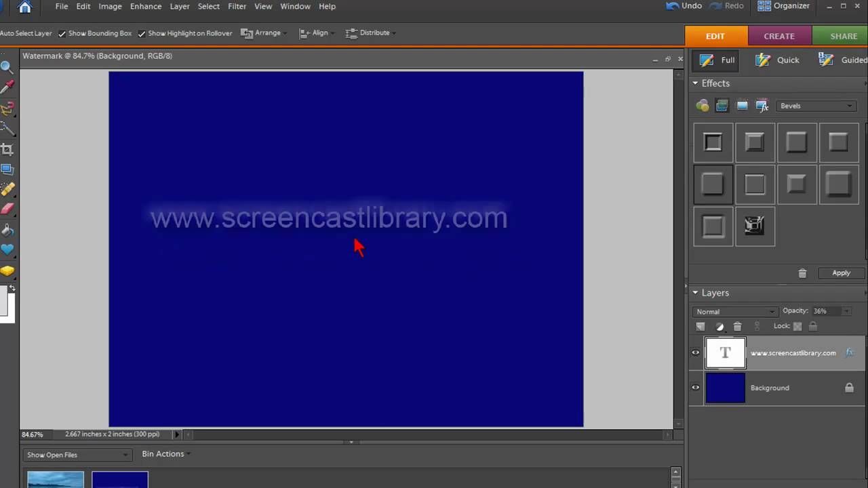Image resolution: width=868 pixels, height=488 pixels.
Task: Open the Distribute dropdown
Action: click(370, 33)
